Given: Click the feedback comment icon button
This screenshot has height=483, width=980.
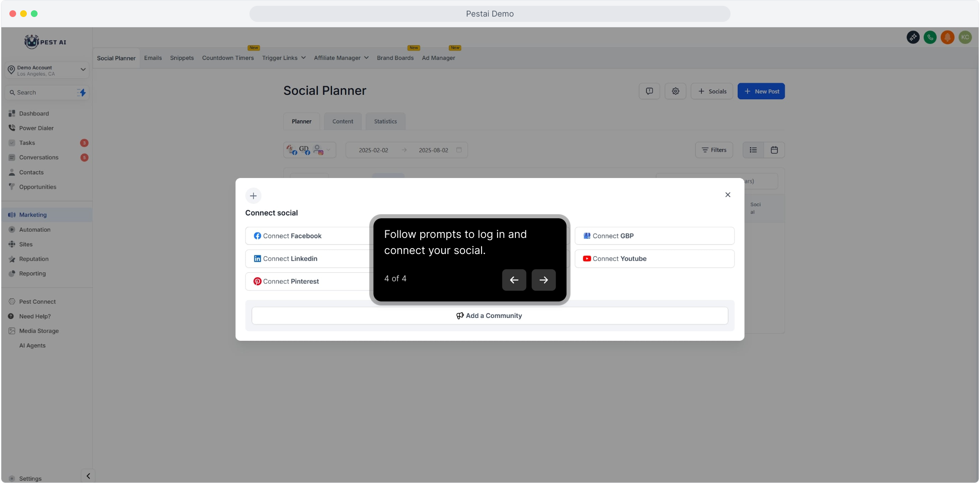Looking at the screenshot, I should point(649,91).
